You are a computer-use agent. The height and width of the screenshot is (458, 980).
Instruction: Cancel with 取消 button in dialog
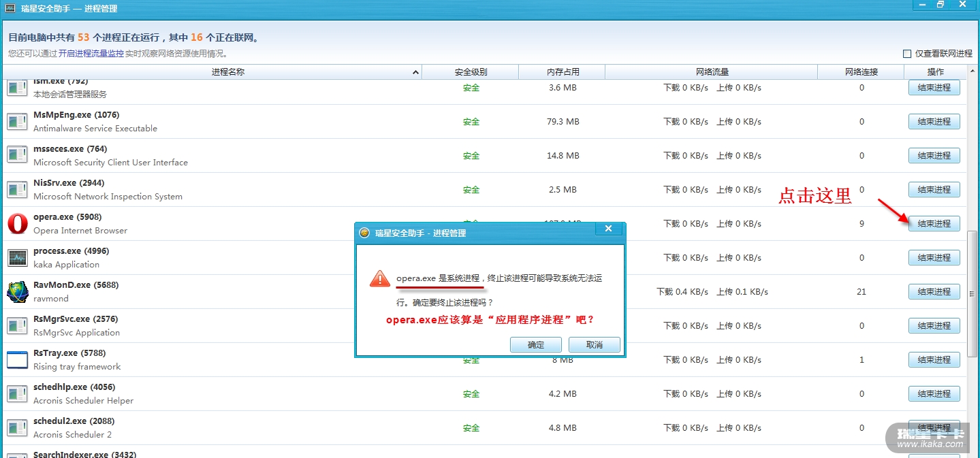(x=595, y=345)
